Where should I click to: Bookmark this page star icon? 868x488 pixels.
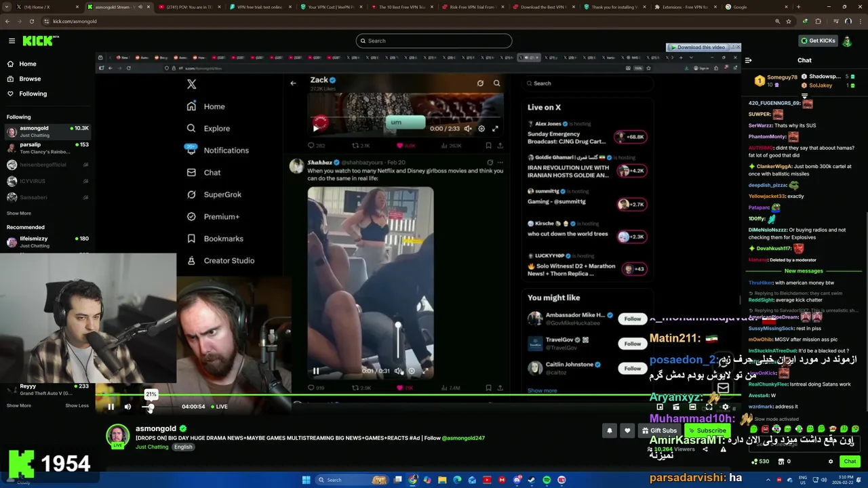pos(788,21)
